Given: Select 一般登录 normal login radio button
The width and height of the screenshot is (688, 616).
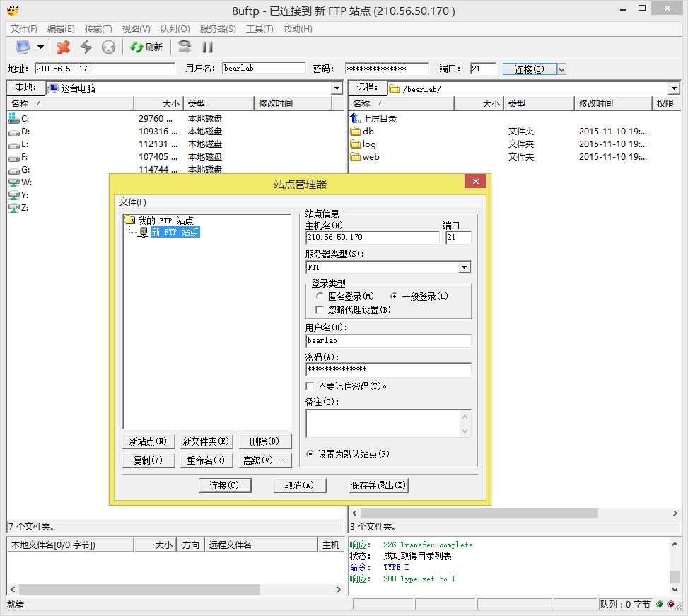Looking at the screenshot, I should pyautogui.click(x=394, y=296).
